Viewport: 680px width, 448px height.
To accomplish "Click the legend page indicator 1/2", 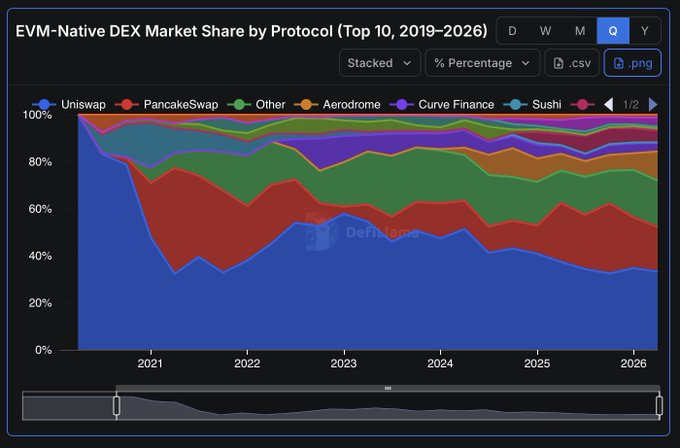I will [631, 105].
